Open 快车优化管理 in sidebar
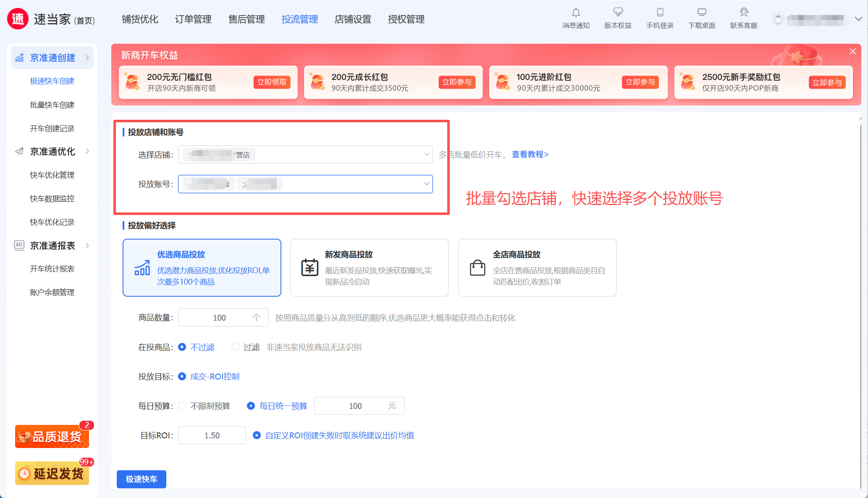The height and width of the screenshot is (498, 868). [x=52, y=175]
